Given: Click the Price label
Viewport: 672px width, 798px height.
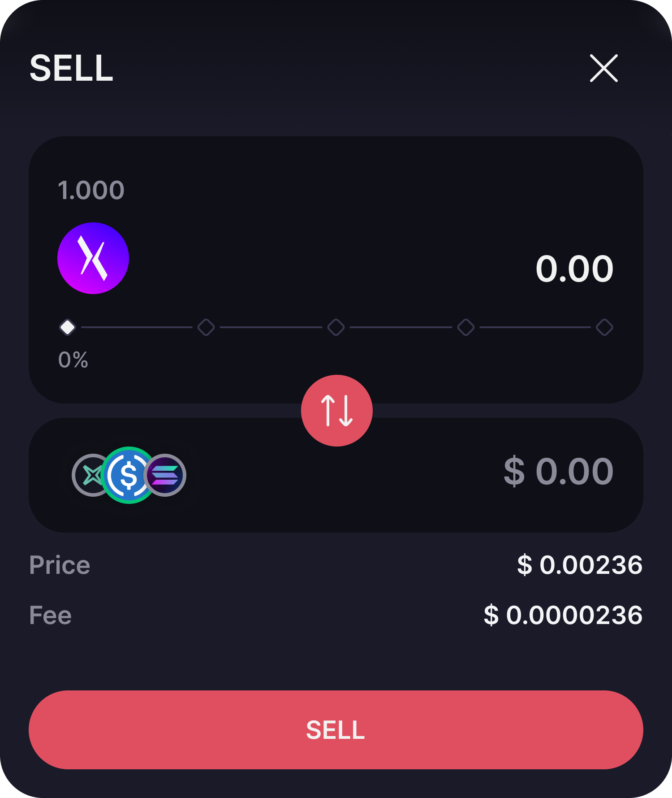Looking at the screenshot, I should pyautogui.click(x=60, y=565).
